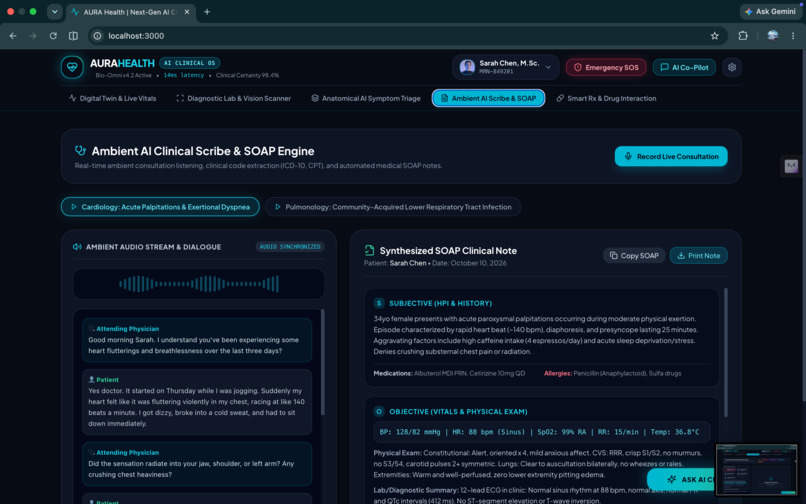Image resolution: width=806 pixels, height=504 pixels.
Task: Click the Emergency SOS button
Action: [606, 67]
